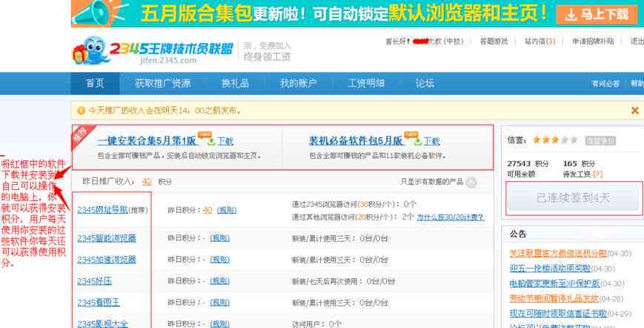Viewport: 644px width, 328px height.
Task: Click the grey button beside the 信誉 stars
Action: click(600, 140)
